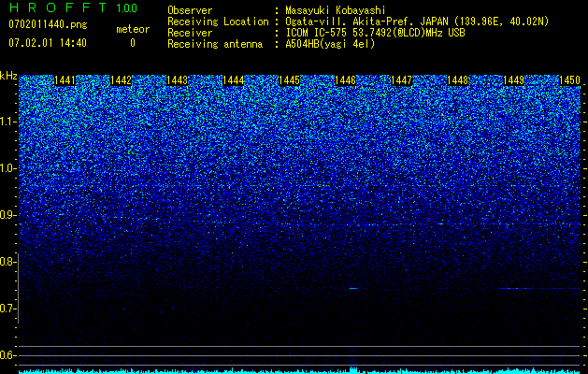
Task: Click the 1443 time marker
Action: [177, 80]
